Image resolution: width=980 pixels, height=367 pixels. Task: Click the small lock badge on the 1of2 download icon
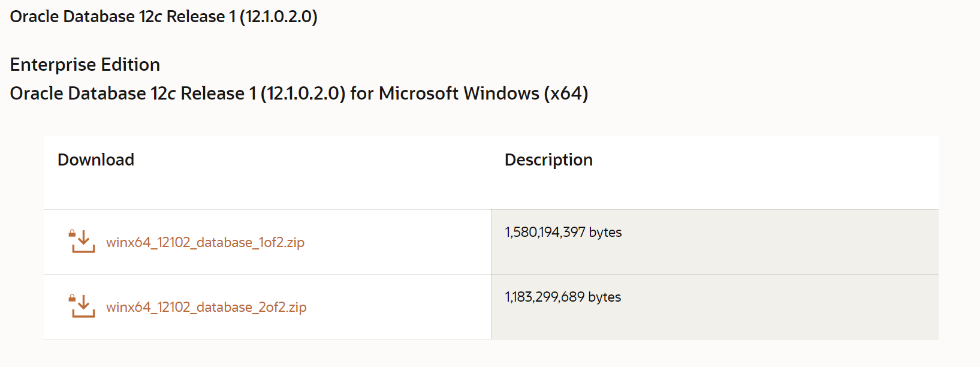pyautogui.click(x=72, y=233)
